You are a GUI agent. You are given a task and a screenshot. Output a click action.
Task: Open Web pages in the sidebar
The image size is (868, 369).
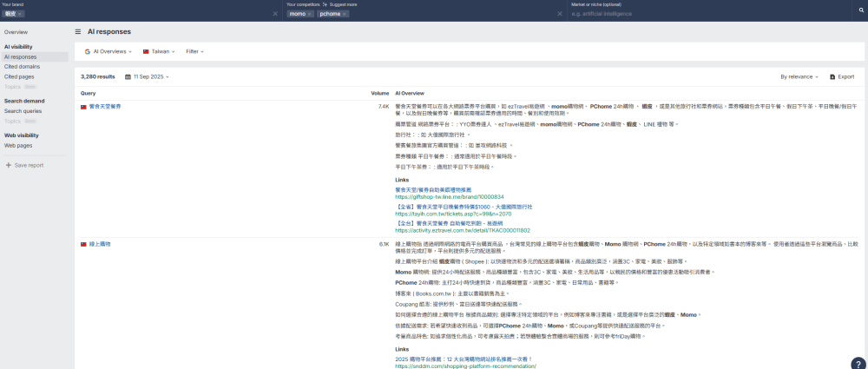[18, 146]
